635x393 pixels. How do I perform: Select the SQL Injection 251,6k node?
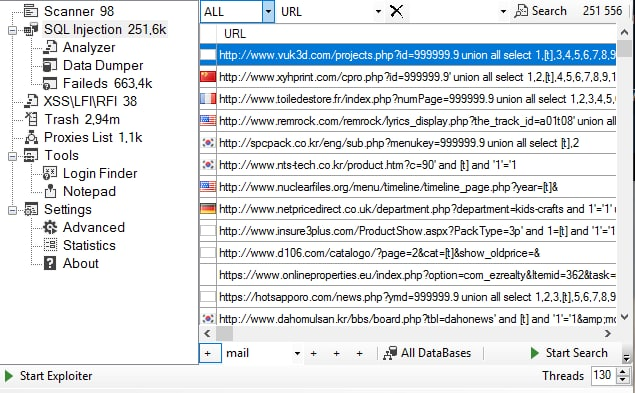(x=105, y=30)
